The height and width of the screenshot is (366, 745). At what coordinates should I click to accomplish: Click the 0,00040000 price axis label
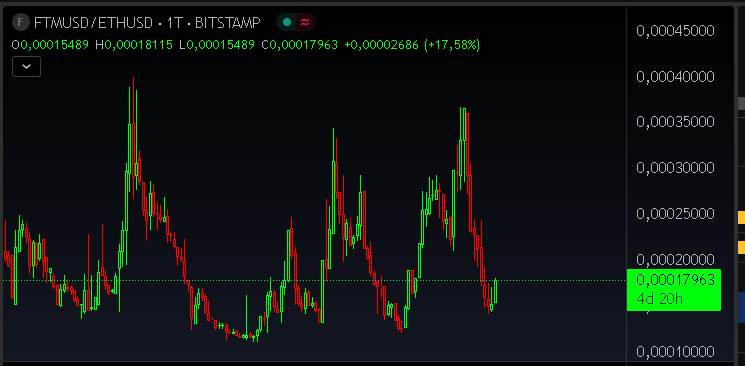[x=675, y=77]
